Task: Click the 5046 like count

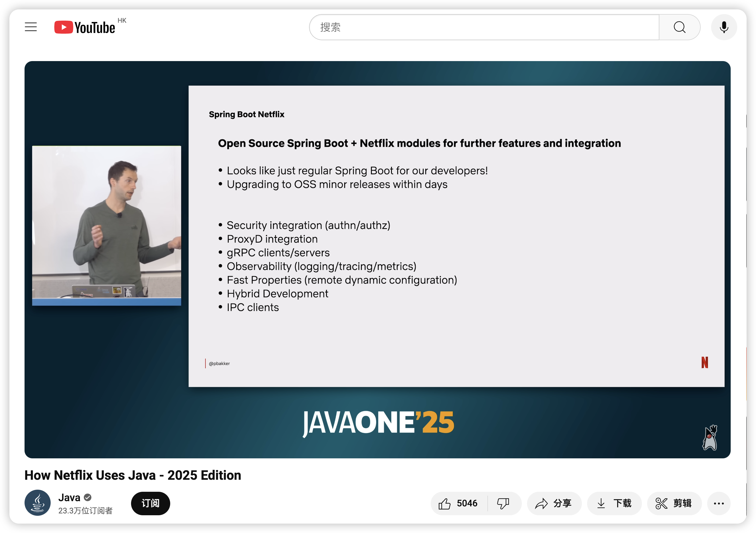Action: (x=467, y=503)
